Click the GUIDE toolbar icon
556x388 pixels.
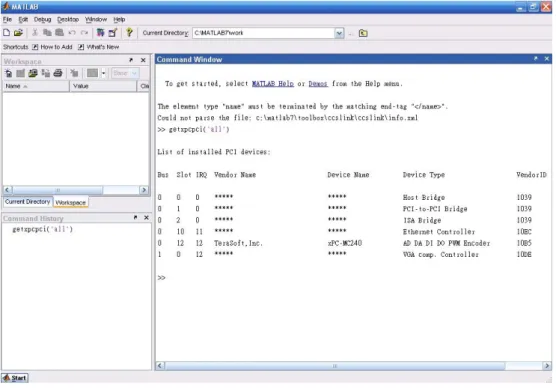click(x=113, y=33)
